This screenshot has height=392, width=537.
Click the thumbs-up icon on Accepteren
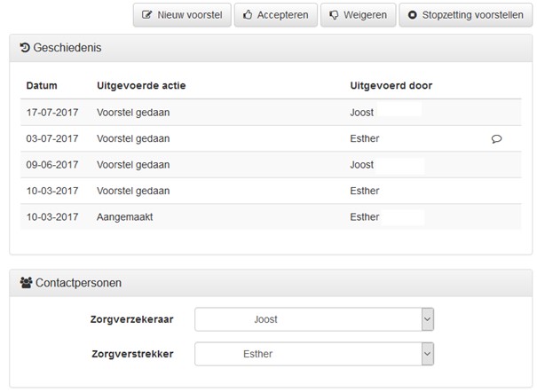pyautogui.click(x=248, y=15)
